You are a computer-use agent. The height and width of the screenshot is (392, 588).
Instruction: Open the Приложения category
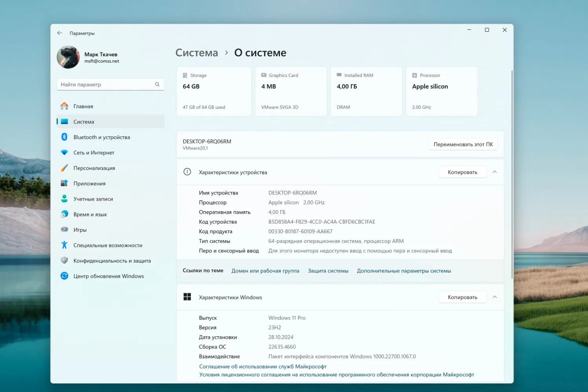point(111,183)
